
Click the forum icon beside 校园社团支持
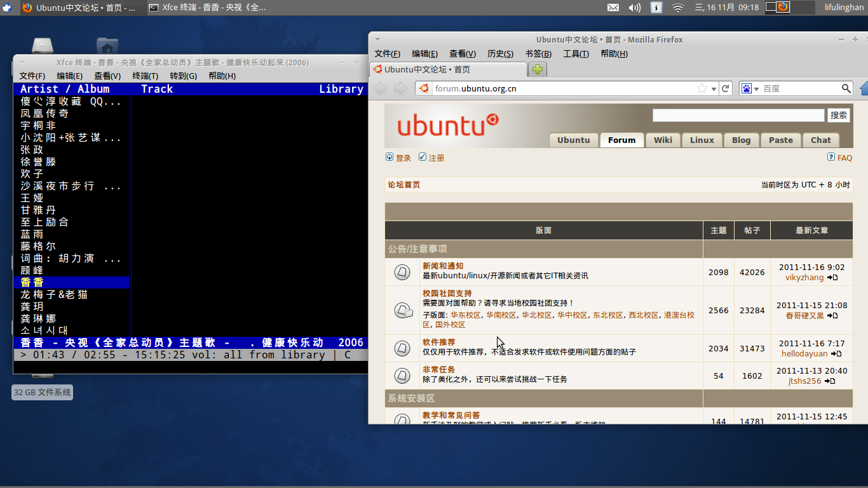(402, 310)
